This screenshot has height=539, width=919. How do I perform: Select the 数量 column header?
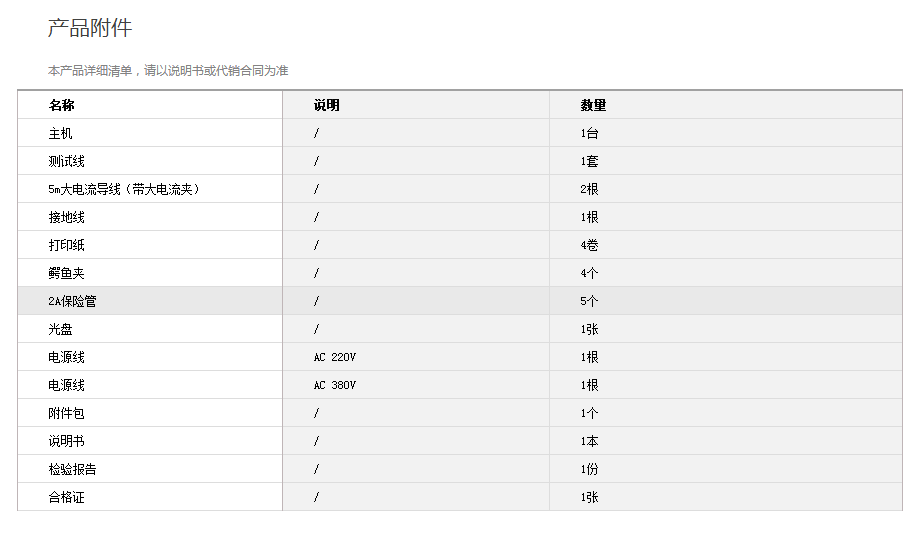(593, 105)
